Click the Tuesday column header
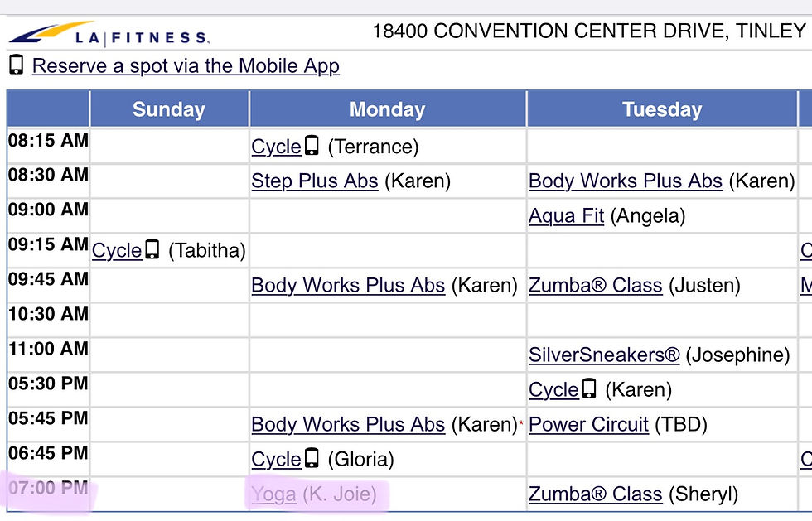812x521 pixels. [662, 109]
